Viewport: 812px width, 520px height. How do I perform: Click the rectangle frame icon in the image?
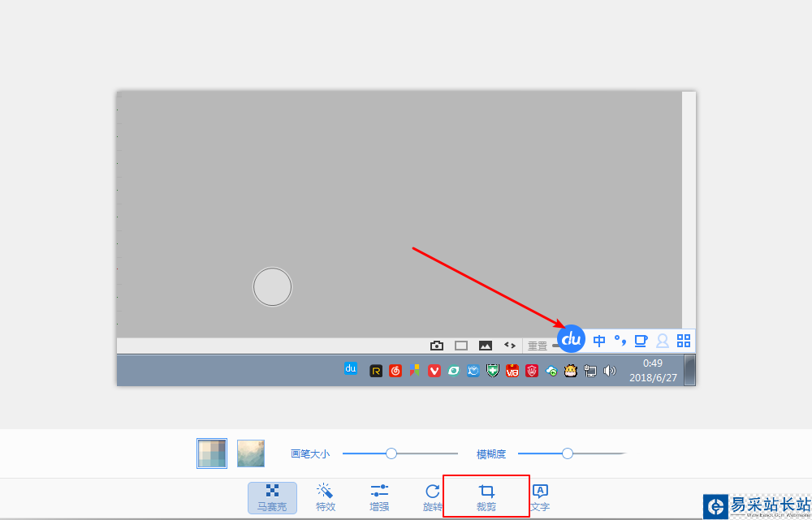[461, 345]
